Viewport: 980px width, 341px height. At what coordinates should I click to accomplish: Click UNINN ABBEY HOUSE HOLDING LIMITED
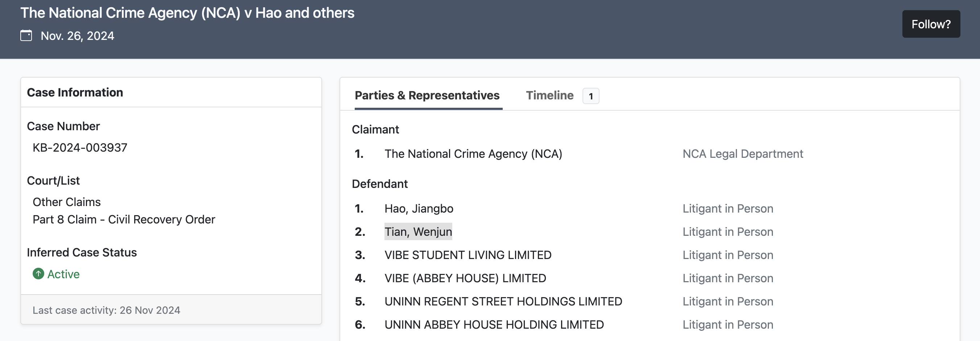click(494, 325)
